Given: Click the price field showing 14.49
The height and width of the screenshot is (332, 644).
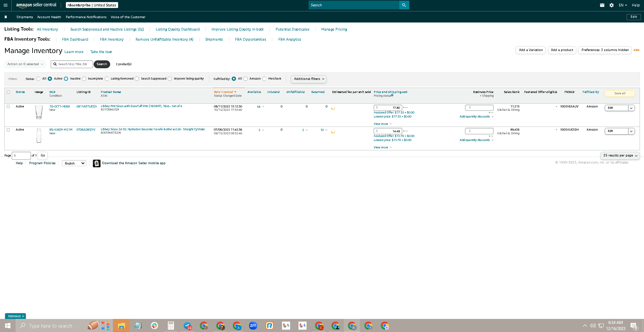Looking at the screenshot, I should pyautogui.click(x=388, y=131).
